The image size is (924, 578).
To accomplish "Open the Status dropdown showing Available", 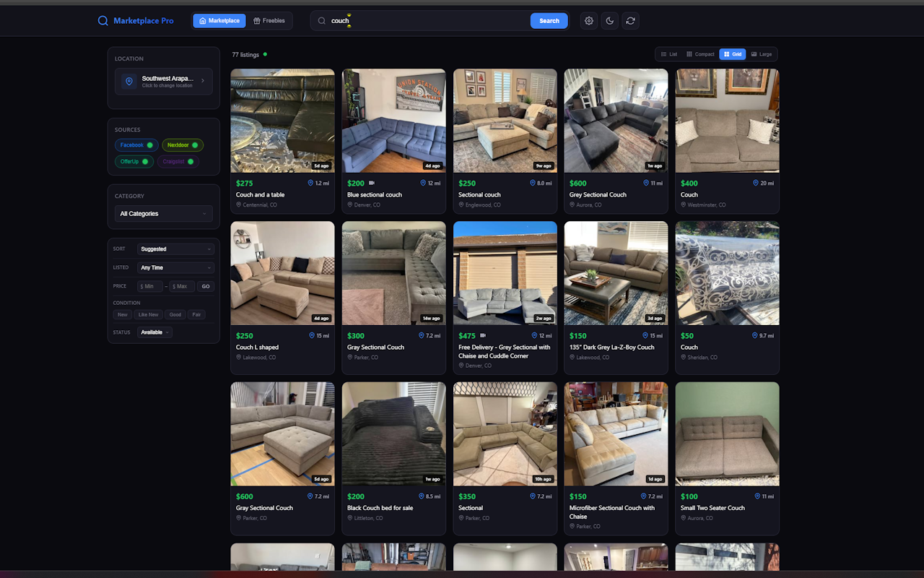I will (x=154, y=332).
